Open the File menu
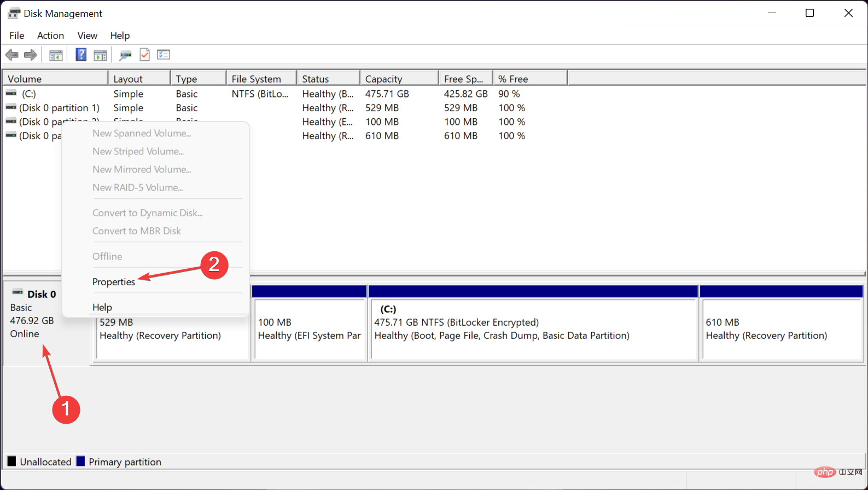The height and width of the screenshot is (490, 868). 17,36
